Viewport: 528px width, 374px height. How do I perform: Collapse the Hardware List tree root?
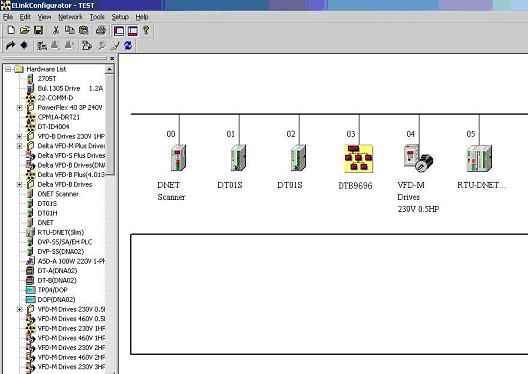coord(8,69)
